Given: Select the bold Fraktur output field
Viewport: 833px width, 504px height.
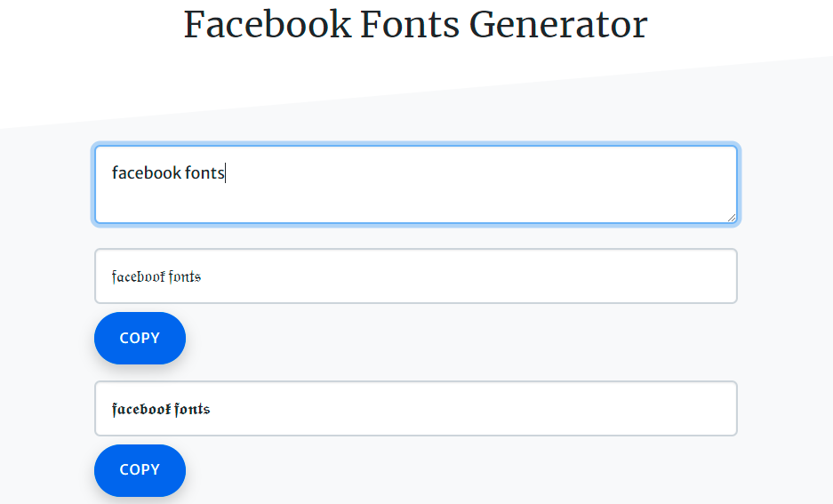Looking at the screenshot, I should [416, 408].
